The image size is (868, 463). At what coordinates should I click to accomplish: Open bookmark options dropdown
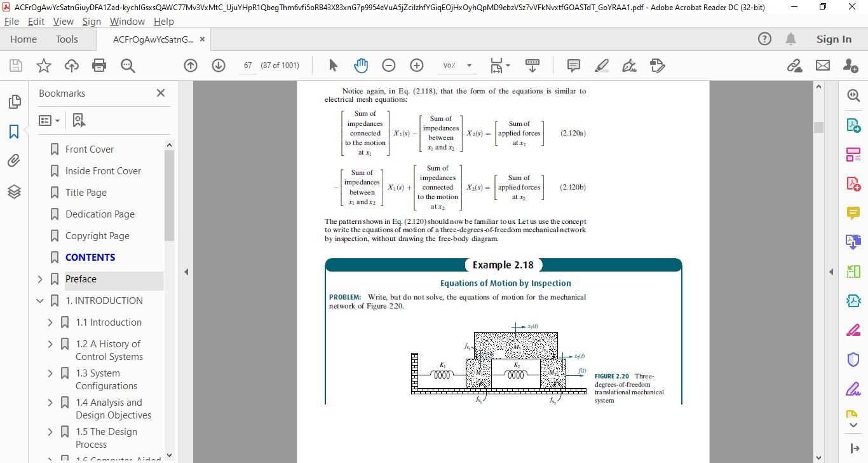49,120
